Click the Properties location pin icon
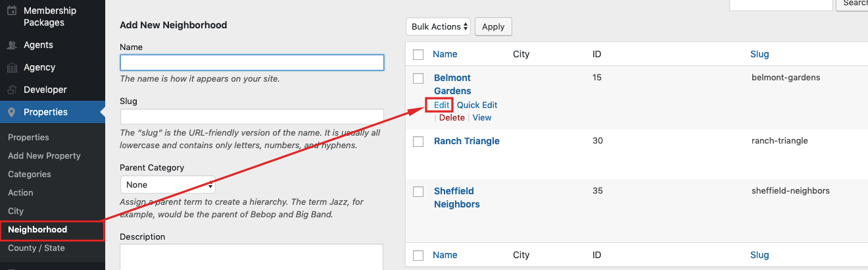The height and width of the screenshot is (270, 868). 12,113
